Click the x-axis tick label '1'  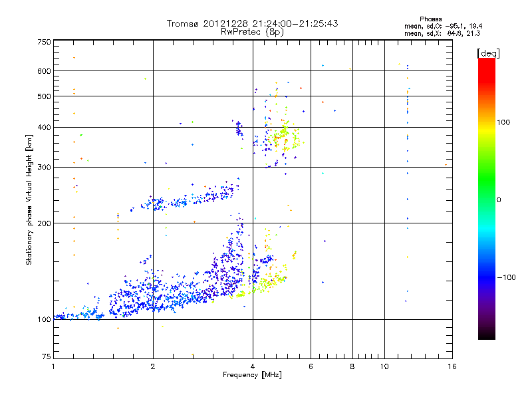(53, 366)
